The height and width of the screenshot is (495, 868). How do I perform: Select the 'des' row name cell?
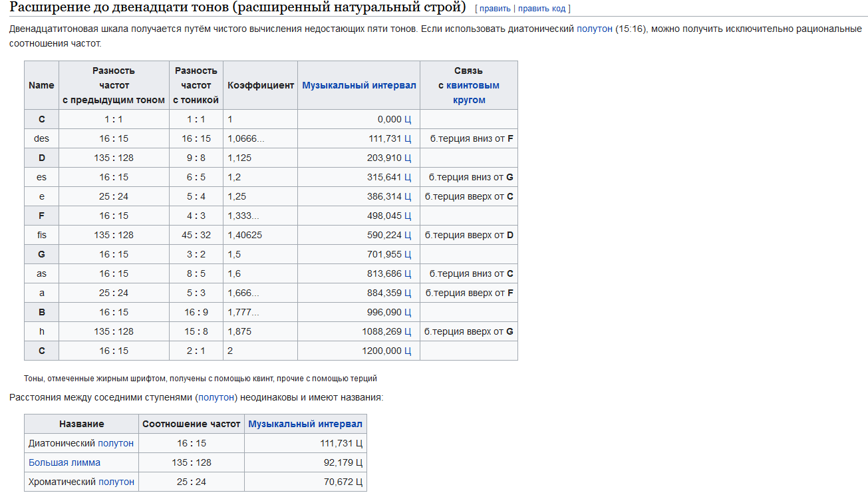click(42, 138)
